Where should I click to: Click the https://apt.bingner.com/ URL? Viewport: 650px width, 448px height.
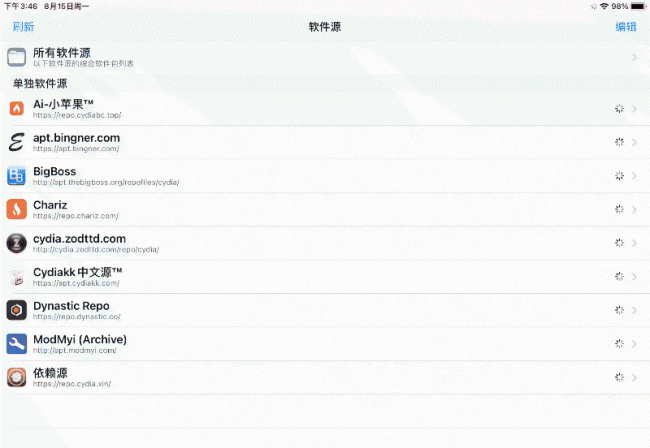76,149
